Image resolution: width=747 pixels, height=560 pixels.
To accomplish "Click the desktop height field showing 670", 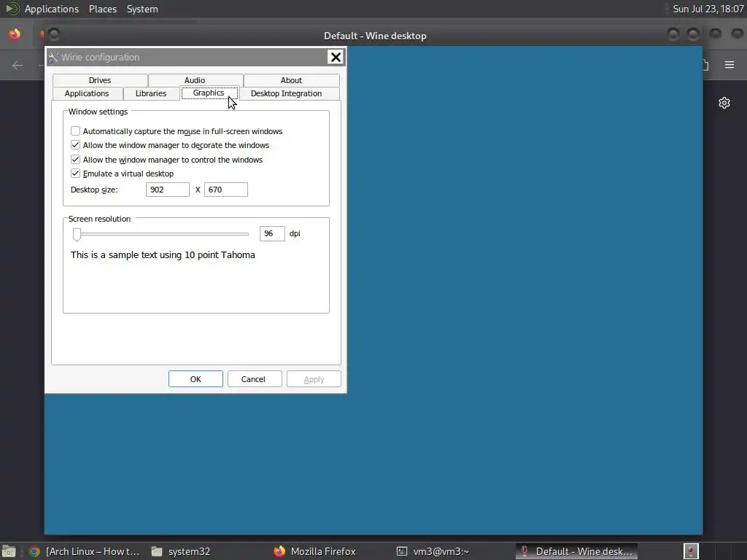I will pyautogui.click(x=226, y=190).
